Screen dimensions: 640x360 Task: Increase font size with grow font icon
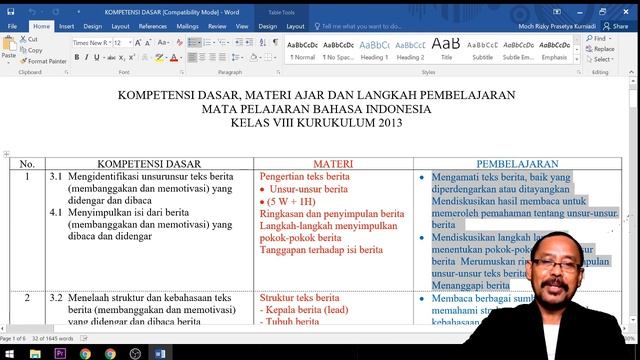point(138,42)
